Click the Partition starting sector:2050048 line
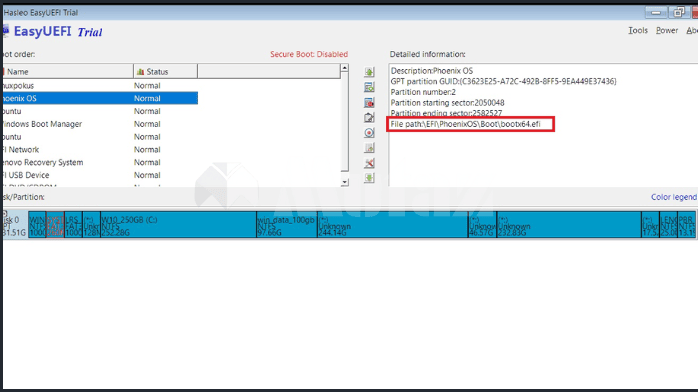The height and width of the screenshot is (392, 698). [x=447, y=103]
